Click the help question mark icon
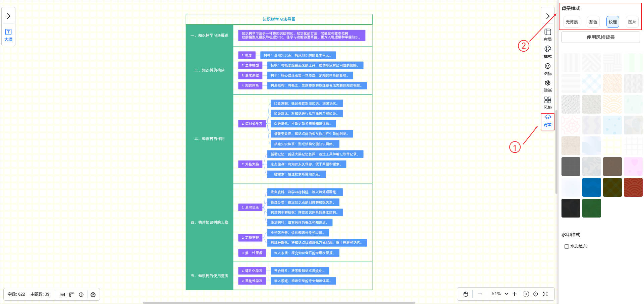 tap(93, 295)
